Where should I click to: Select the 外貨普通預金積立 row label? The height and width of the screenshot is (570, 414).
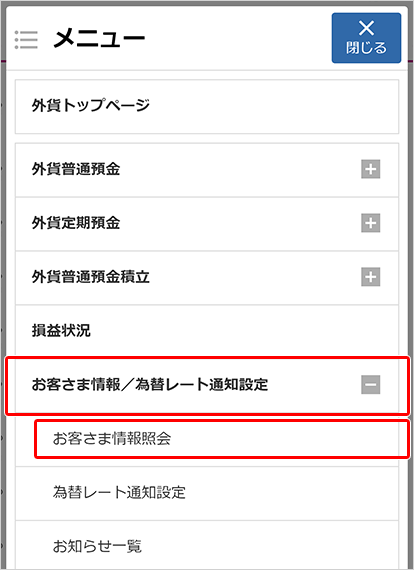click(91, 277)
